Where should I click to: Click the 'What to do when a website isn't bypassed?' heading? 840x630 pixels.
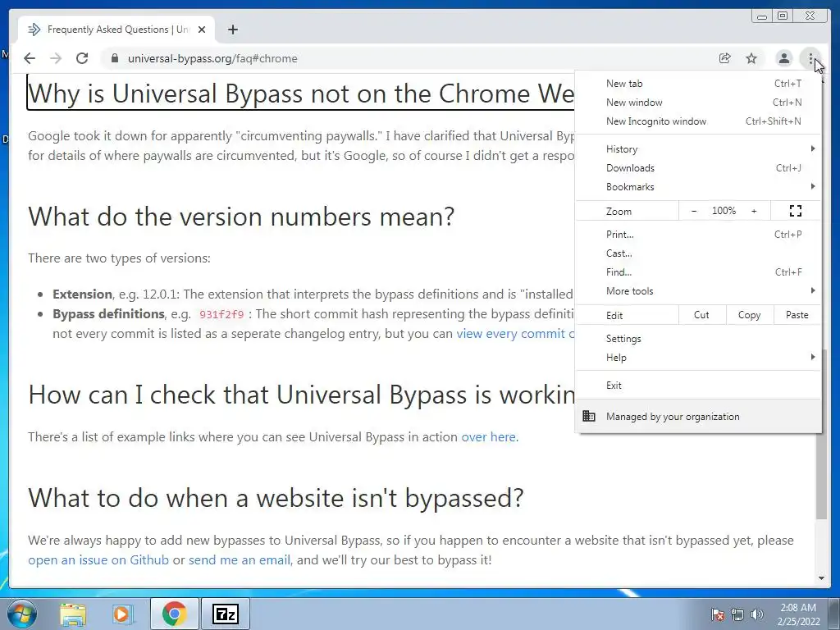[x=276, y=498]
